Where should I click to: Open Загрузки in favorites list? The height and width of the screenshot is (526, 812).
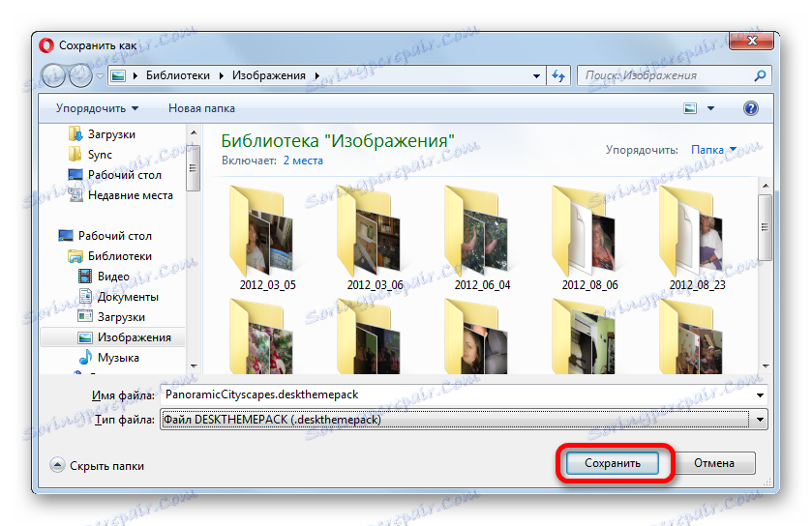[x=111, y=134]
